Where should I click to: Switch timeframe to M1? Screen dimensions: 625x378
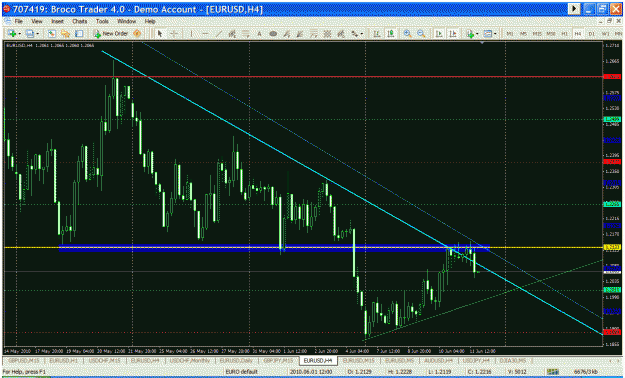click(x=510, y=34)
